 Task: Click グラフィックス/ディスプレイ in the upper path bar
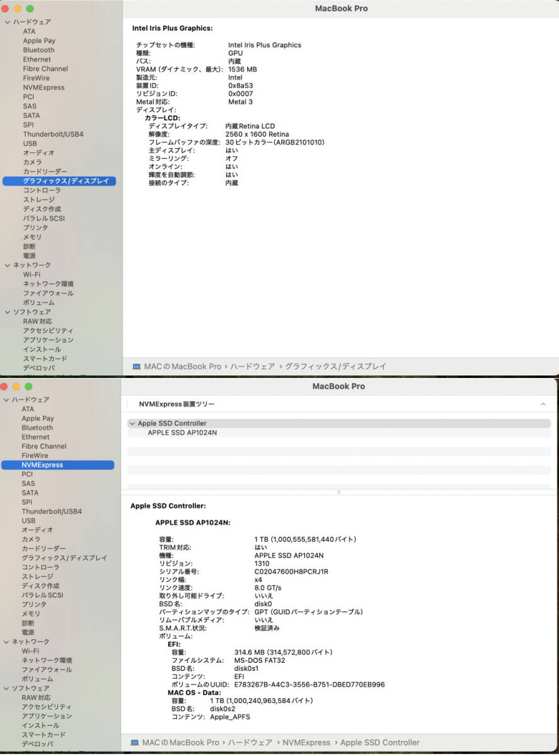336,366
